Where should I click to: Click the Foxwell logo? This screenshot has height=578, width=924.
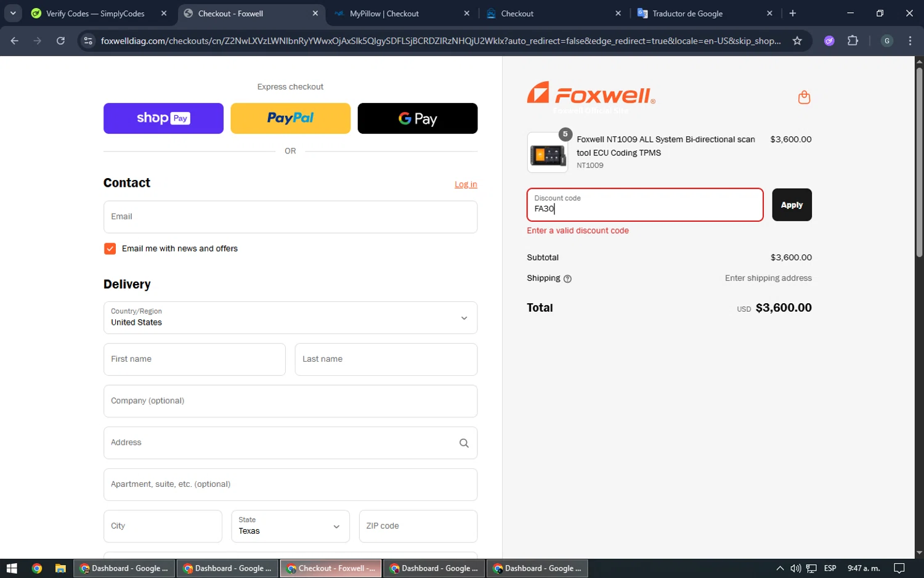coord(591,94)
